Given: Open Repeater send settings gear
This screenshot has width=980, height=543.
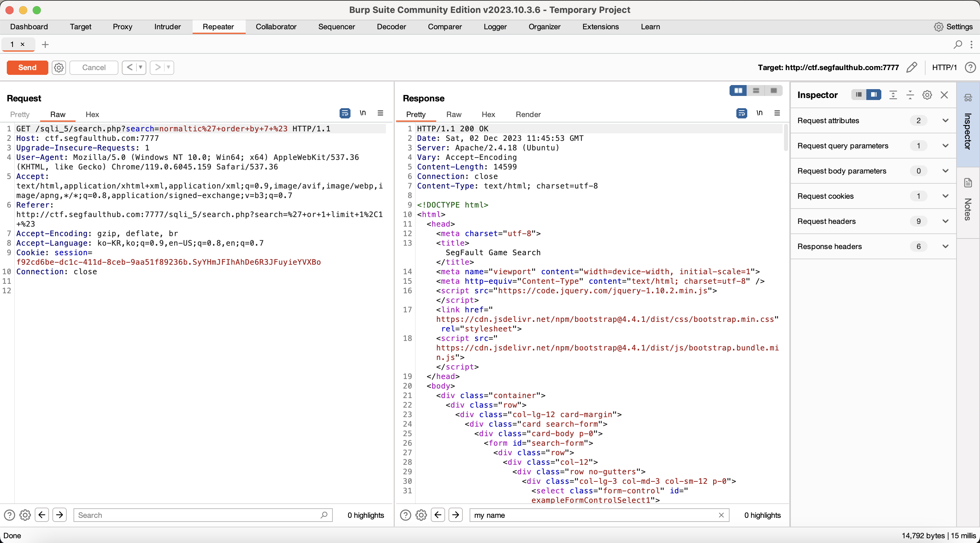Looking at the screenshot, I should pos(59,68).
